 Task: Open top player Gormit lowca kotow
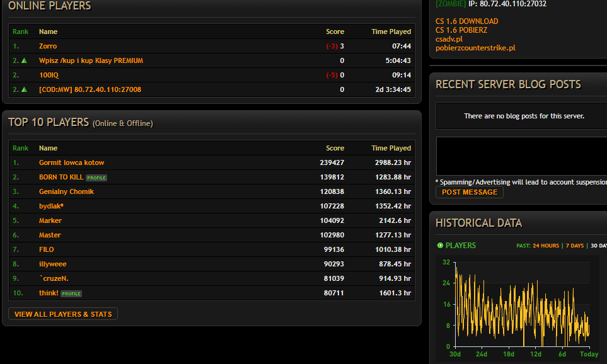tap(71, 162)
